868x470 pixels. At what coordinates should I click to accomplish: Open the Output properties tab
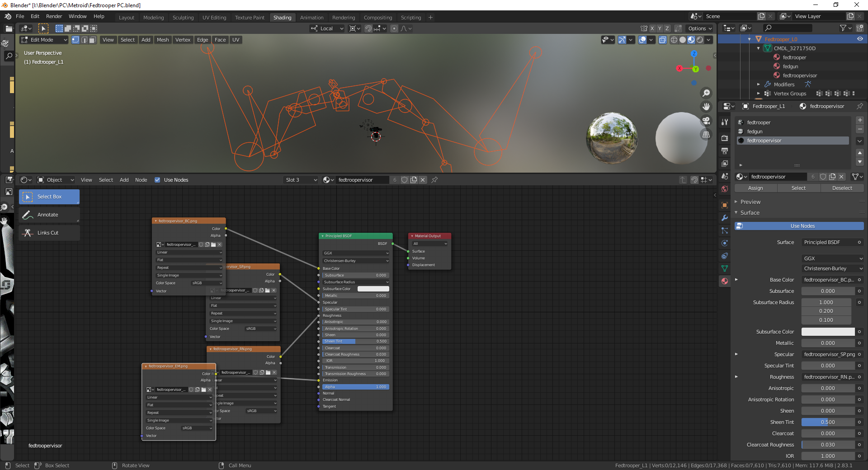[x=725, y=150]
